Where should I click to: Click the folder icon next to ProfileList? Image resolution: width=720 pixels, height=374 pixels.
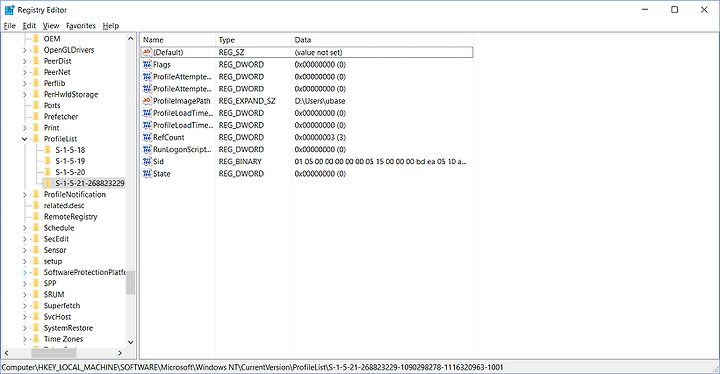pyautogui.click(x=36, y=139)
